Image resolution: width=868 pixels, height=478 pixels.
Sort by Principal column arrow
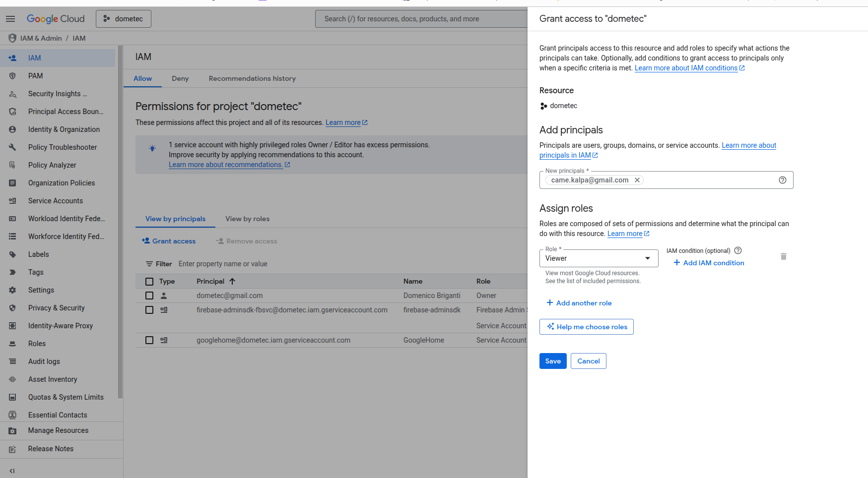click(x=232, y=281)
